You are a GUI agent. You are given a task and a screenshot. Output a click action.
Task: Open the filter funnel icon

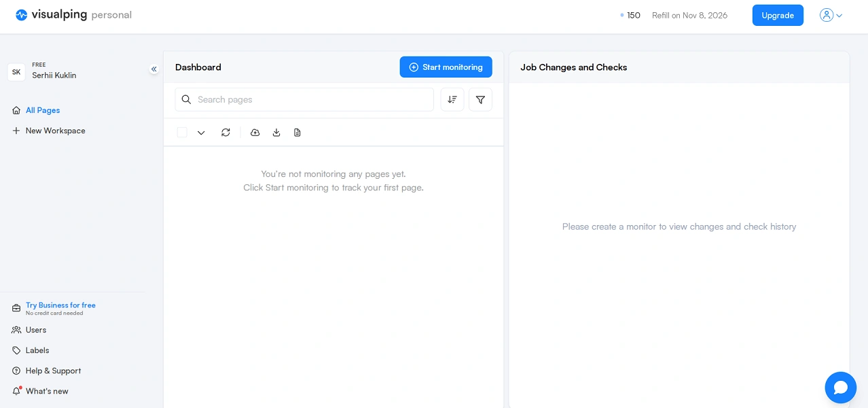[480, 99]
